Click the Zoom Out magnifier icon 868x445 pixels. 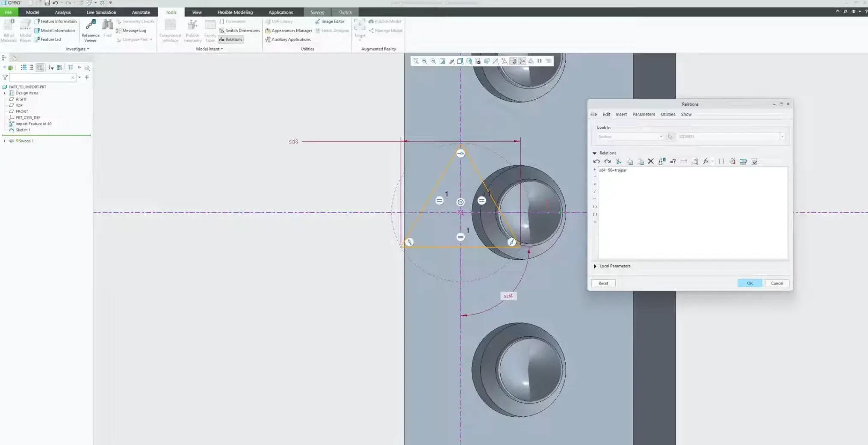pyautogui.click(x=433, y=61)
